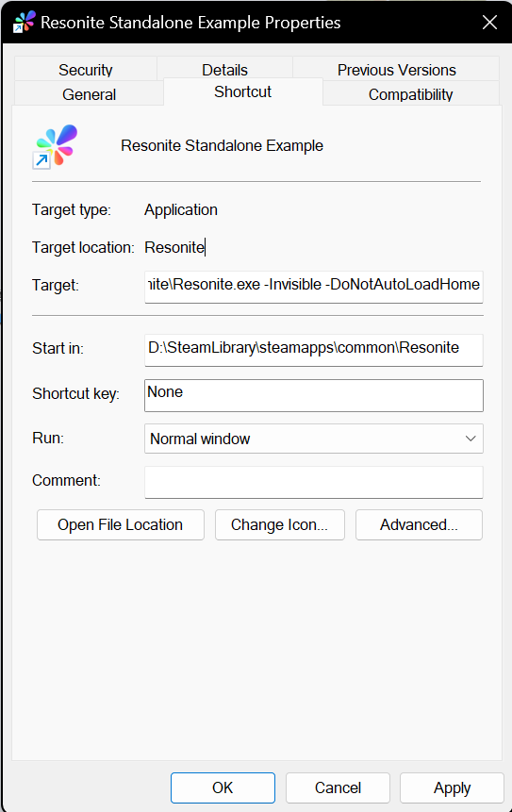Click the Change Icon button
Viewport: 512px width, 812px height.
pos(279,524)
